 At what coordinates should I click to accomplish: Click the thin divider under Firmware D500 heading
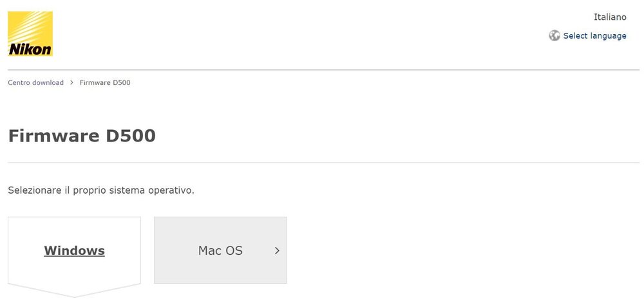click(324, 163)
